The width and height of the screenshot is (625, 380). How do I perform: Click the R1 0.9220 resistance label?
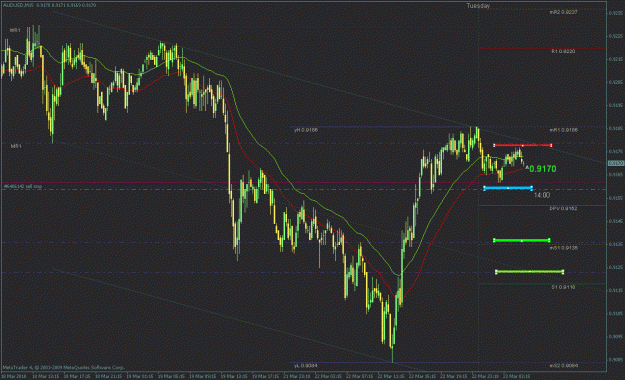563,51
